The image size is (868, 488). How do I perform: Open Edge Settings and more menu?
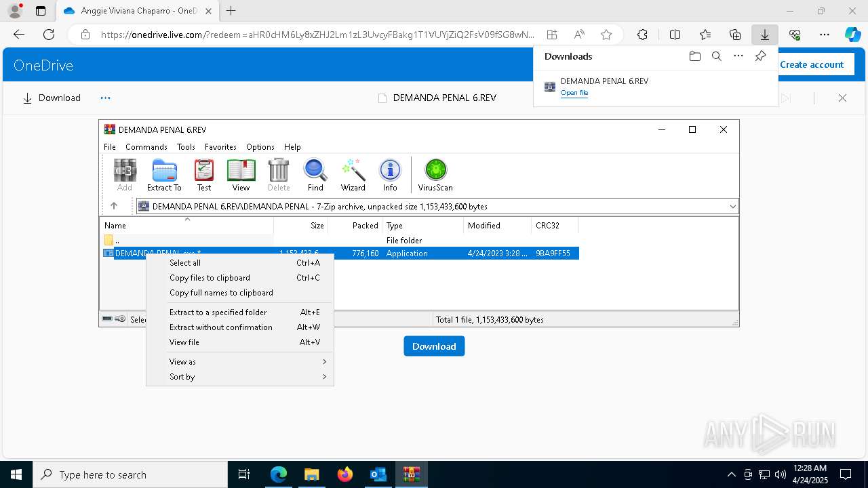click(825, 35)
